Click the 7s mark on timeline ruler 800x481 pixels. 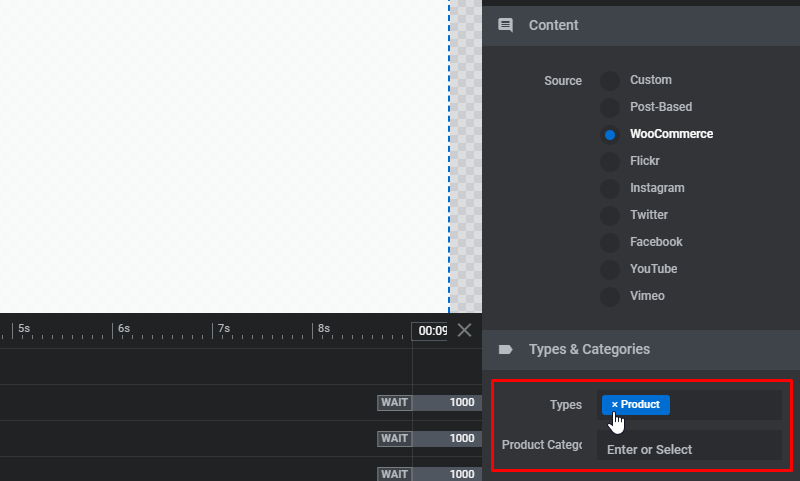[224, 328]
